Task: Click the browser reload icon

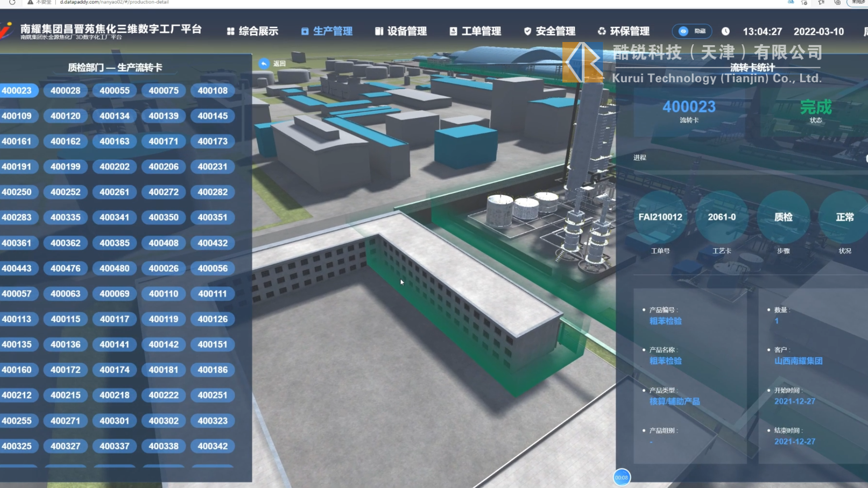Action: pos(12,2)
